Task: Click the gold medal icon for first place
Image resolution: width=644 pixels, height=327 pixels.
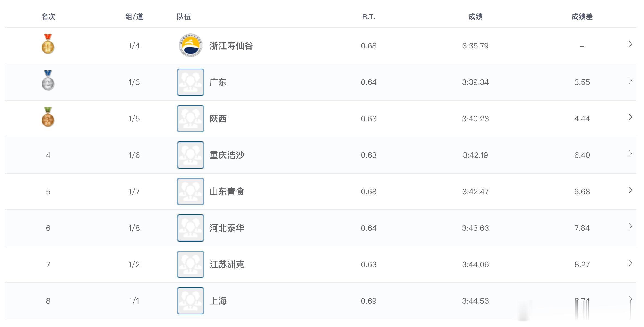Action: click(x=48, y=44)
